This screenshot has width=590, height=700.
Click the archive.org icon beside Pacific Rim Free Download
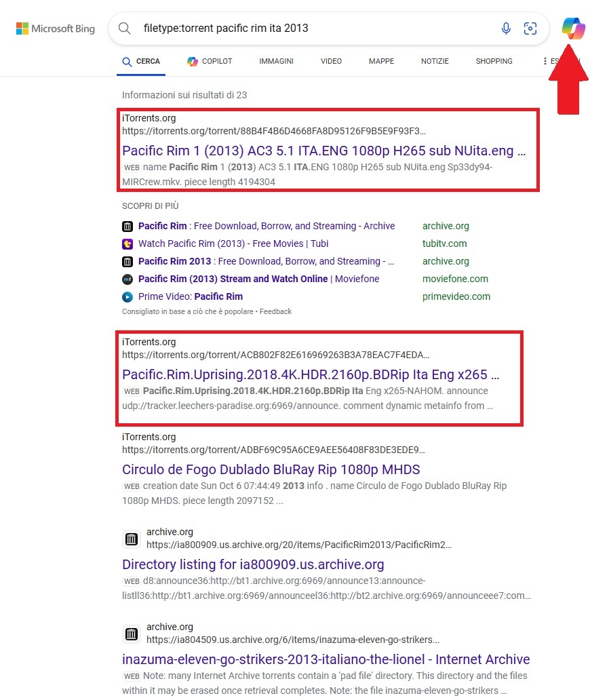pyautogui.click(x=127, y=227)
